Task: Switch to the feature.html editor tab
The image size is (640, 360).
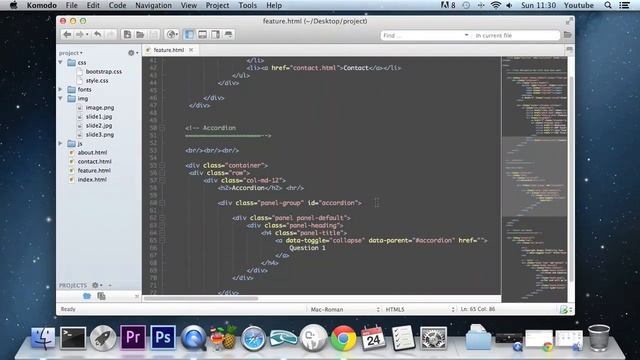Action: (x=168, y=50)
